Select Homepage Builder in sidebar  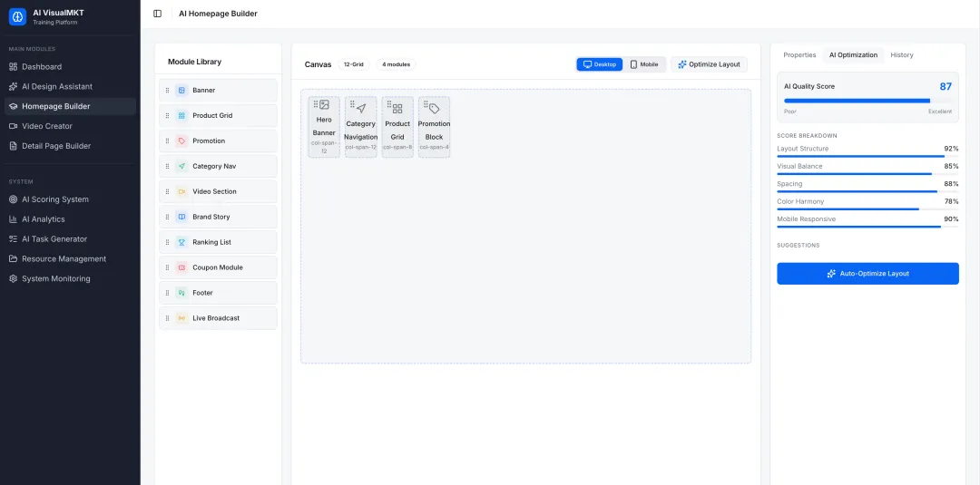pyautogui.click(x=70, y=106)
